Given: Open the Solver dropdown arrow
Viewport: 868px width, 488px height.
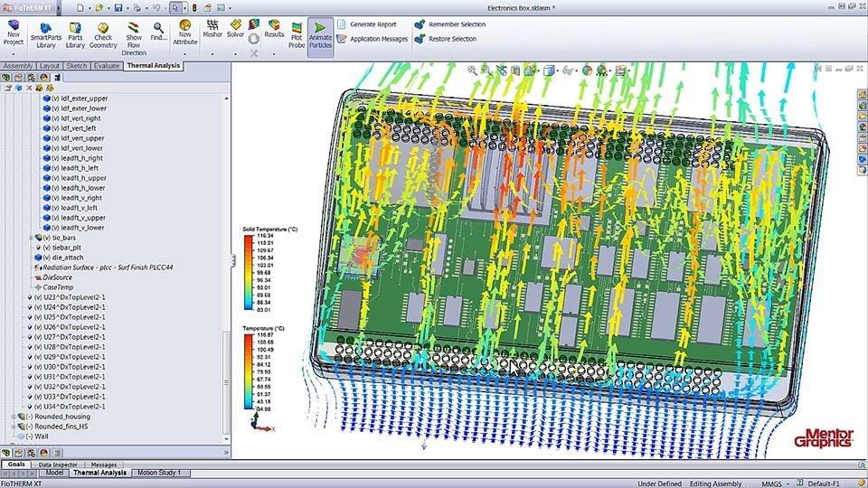Looking at the screenshot, I should tap(236, 54).
